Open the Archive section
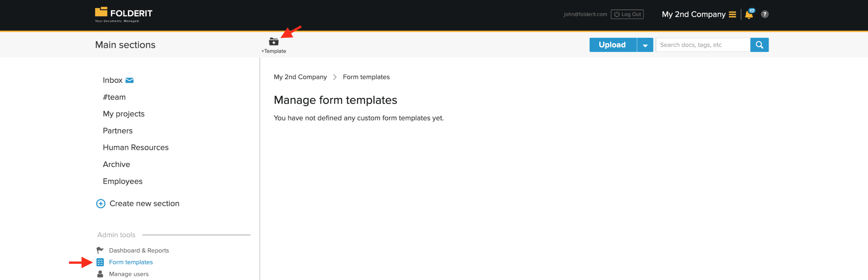The height and width of the screenshot is (280, 868). click(x=116, y=164)
